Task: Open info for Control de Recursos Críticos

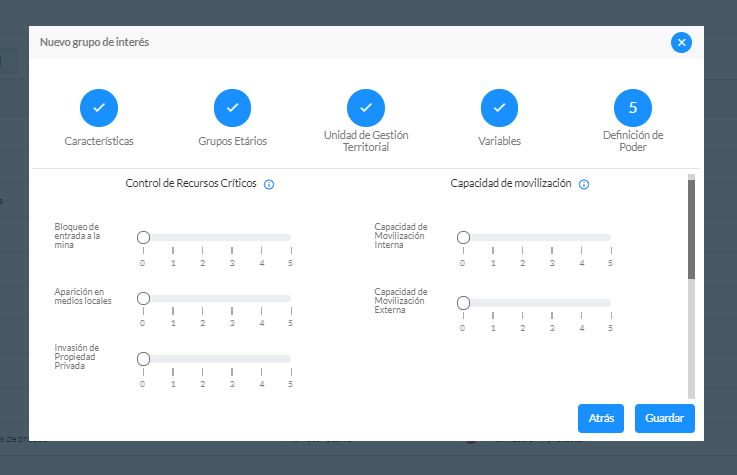Action: tap(269, 184)
